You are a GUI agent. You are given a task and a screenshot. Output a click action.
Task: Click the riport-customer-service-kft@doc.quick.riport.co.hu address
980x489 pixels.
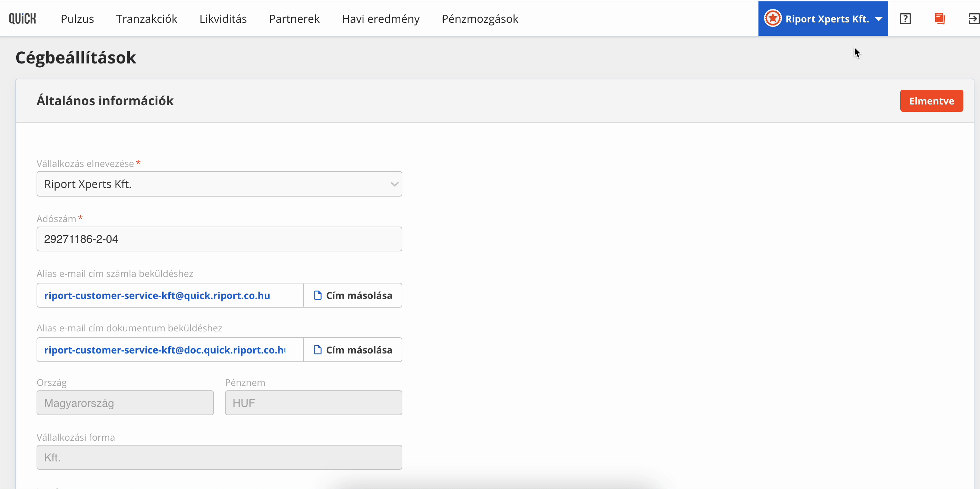[165, 350]
